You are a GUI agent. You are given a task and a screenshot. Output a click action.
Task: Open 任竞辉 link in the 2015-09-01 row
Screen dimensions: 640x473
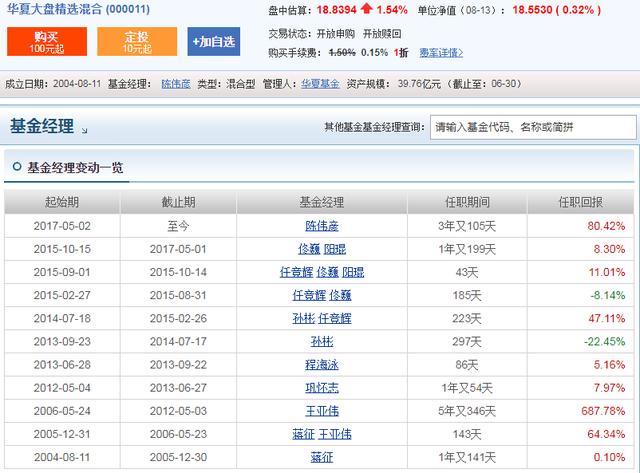pos(296,272)
